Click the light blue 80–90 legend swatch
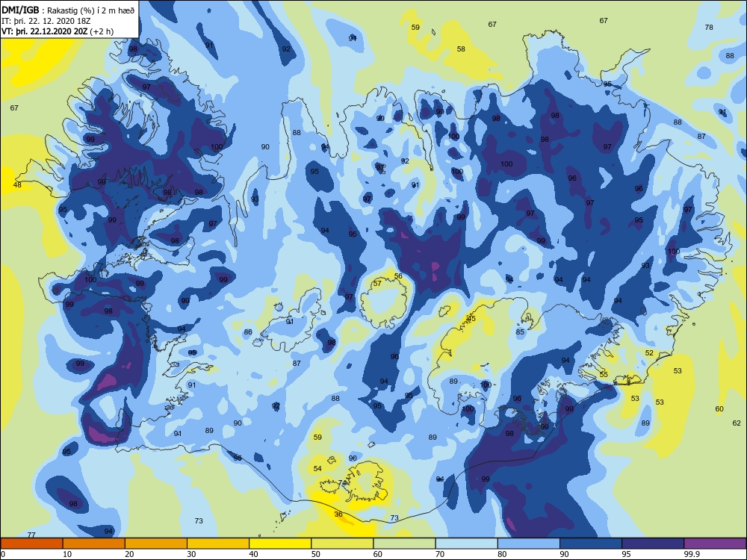 point(529,544)
